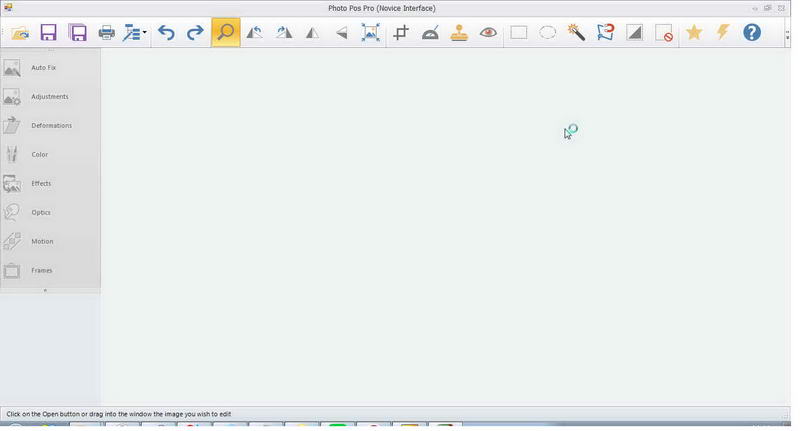Click the Undo arrow icon
800x431 pixels.
click(x=166, y=33)
